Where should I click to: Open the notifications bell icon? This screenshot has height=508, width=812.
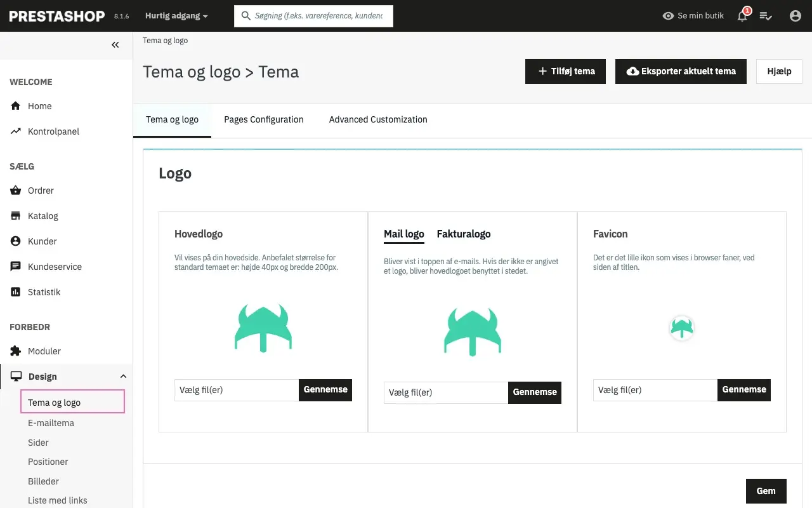pyautogui.click(x=742, y=17)
